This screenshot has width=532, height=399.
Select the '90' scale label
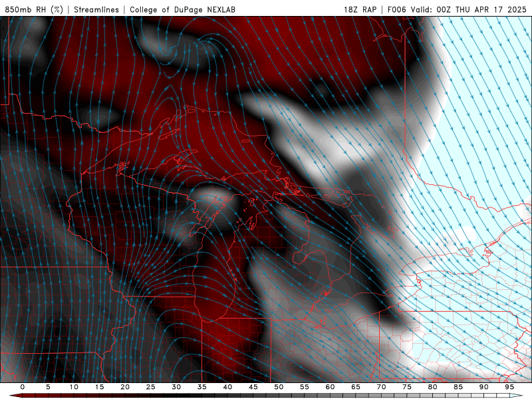pos(483,387)
